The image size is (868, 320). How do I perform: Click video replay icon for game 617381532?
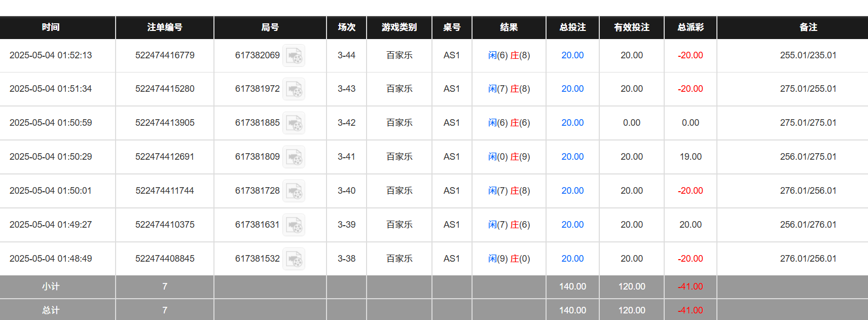tap(295, 259)
